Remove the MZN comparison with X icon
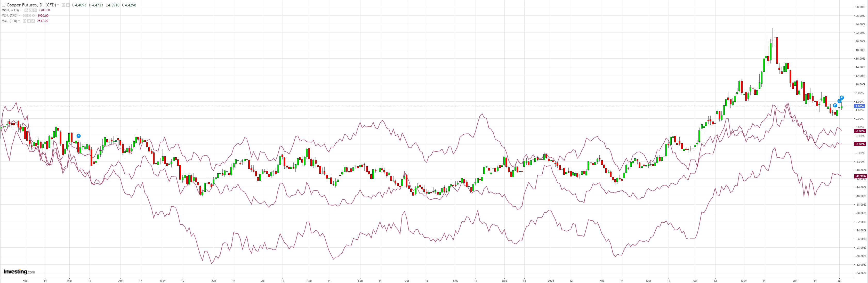The height and width of the screenshot is (283, 868). (x=33, y=15)
